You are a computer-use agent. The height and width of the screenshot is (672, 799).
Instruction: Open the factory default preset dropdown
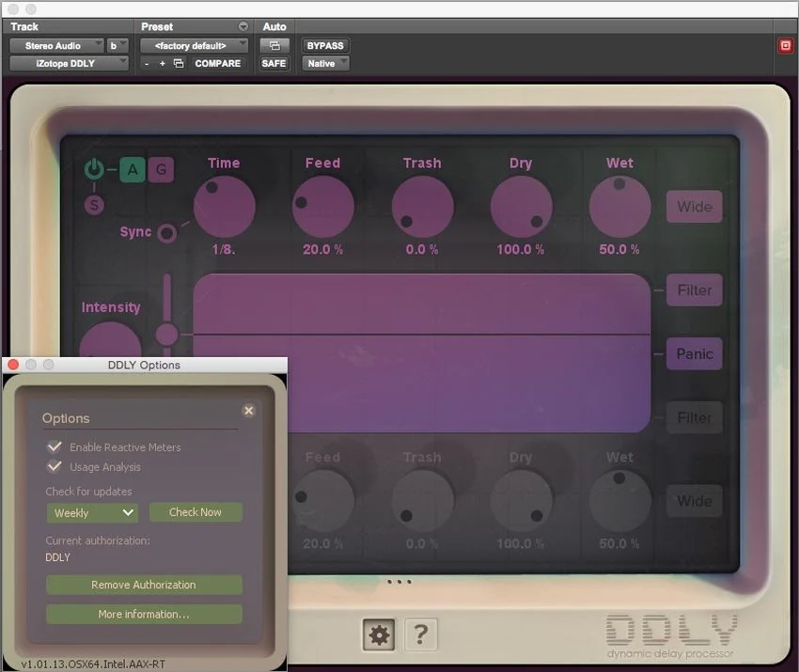194,46
